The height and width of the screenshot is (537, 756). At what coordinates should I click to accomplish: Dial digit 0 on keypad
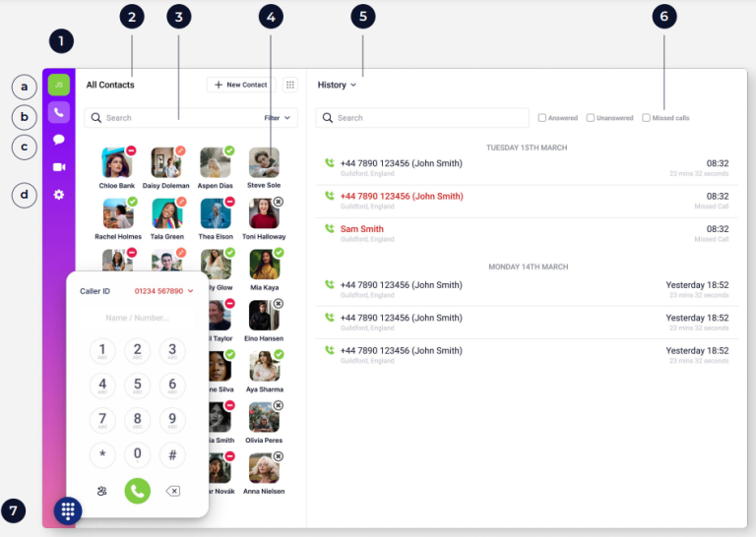(138, 454)
